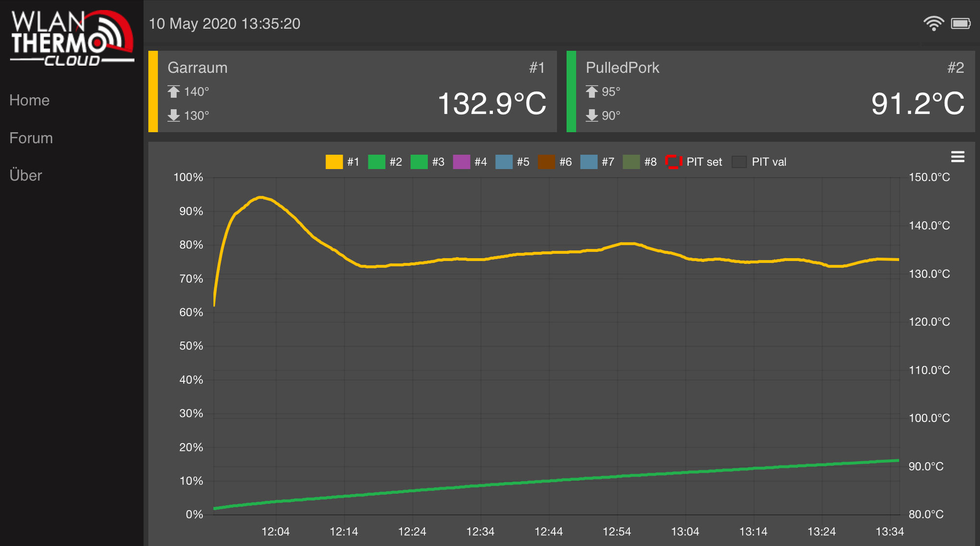Click the Garraum 140° upper limit arrow icon
Screen dimensions: 980x546
click(173, 92)
